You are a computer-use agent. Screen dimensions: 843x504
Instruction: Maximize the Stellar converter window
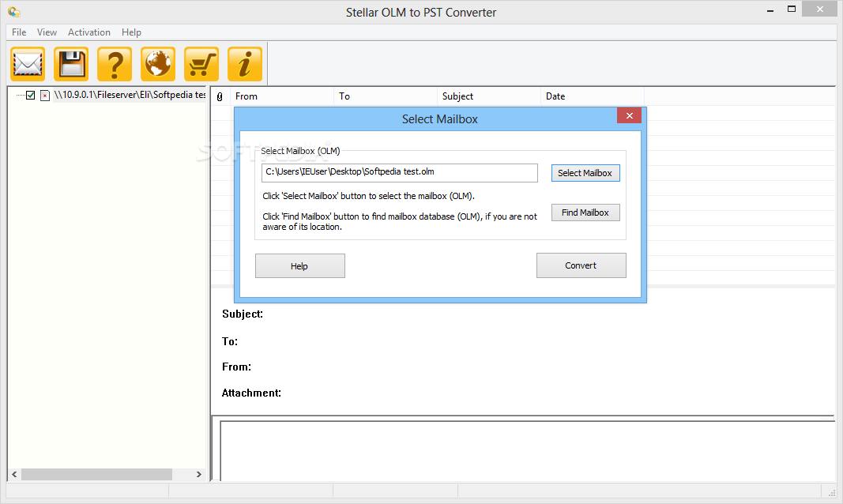[x=792, y=9]
